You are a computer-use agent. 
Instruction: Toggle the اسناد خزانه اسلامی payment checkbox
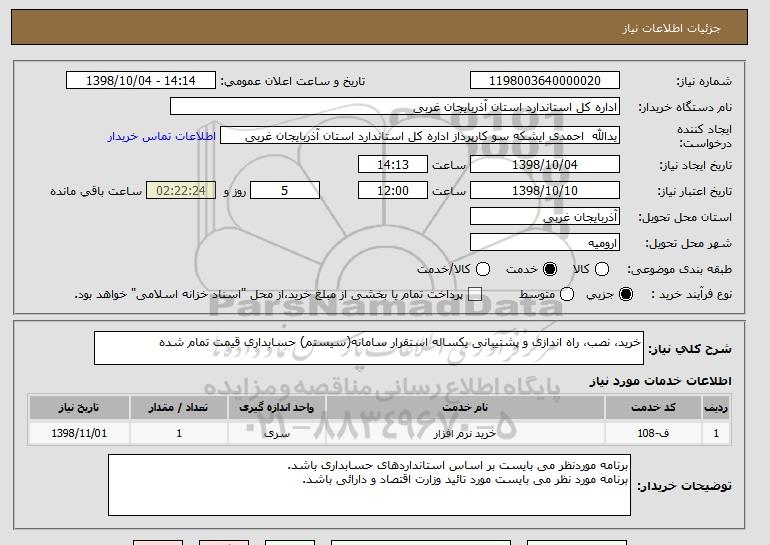coord(475,294)
